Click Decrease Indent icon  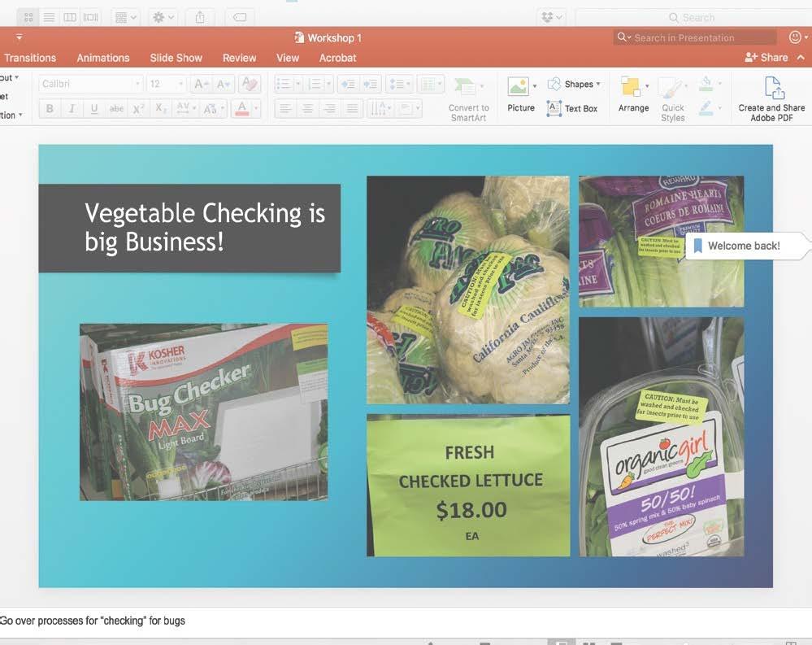pyautogui.click(x=348, y=84)
